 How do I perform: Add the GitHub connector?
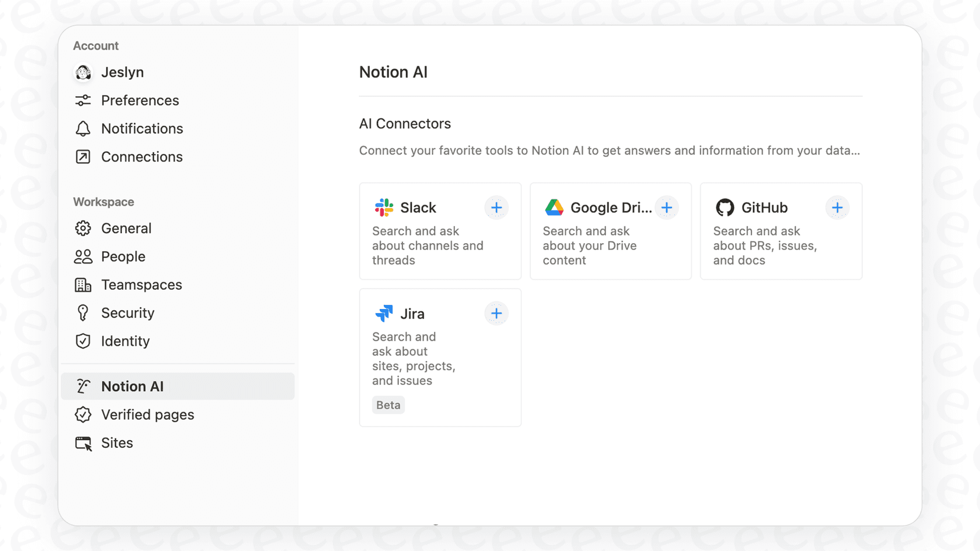(837, 208)
